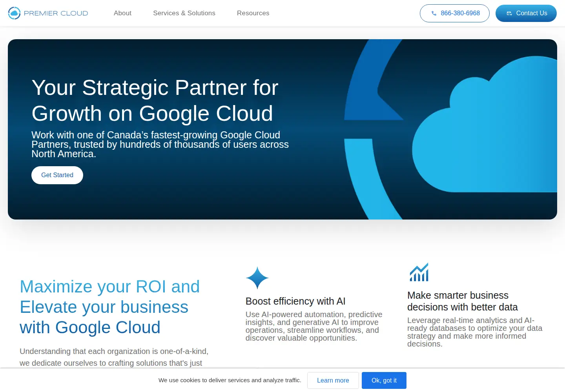Click the Premier Cloud logo
This screenshot has height=392, width=565.
tap(48, 13)
